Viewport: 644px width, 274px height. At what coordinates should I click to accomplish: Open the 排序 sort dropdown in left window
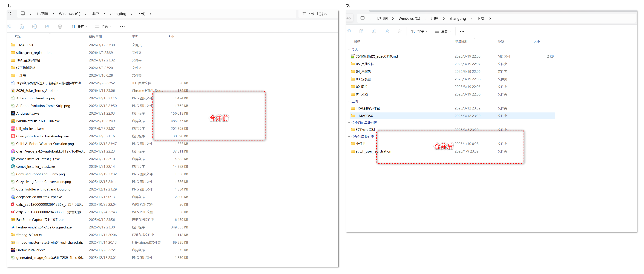(79, 26)
